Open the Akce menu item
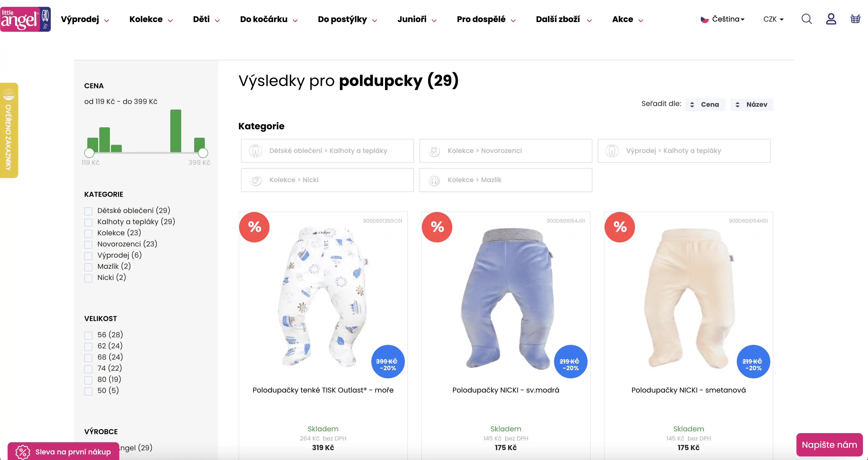Viewport: 868px width, 460px height. tap(622, 19)
